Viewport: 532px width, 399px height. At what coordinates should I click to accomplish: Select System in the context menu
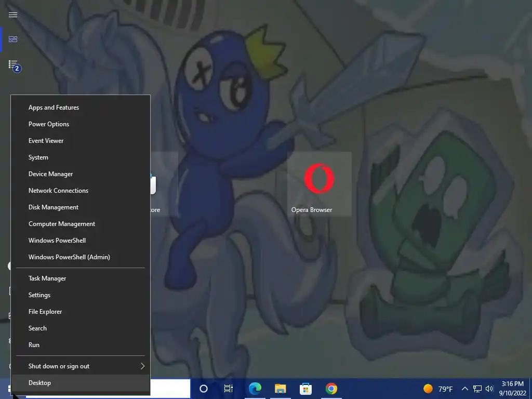pos(81,157)
